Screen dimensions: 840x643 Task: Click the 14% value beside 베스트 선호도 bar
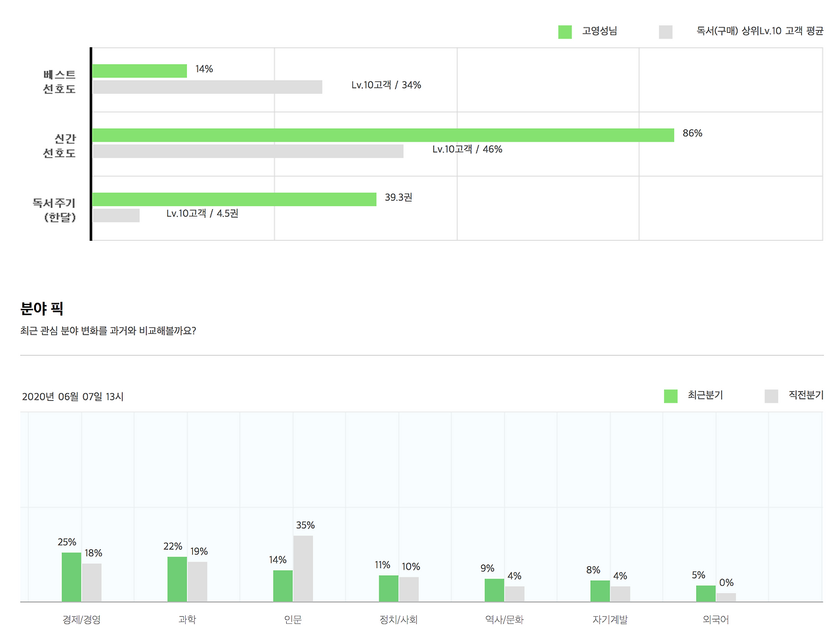pyautogui.click(x=204, y=69)
